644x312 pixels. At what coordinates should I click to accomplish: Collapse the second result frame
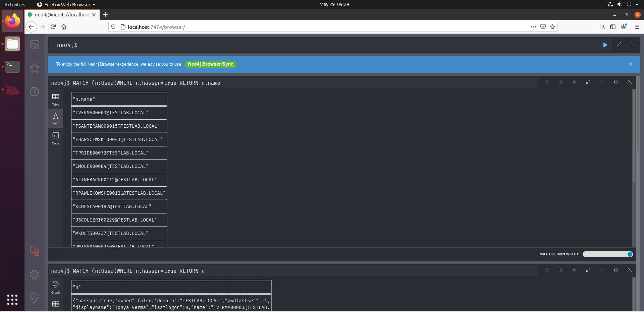pyautogui.click(x=602, y=270)
